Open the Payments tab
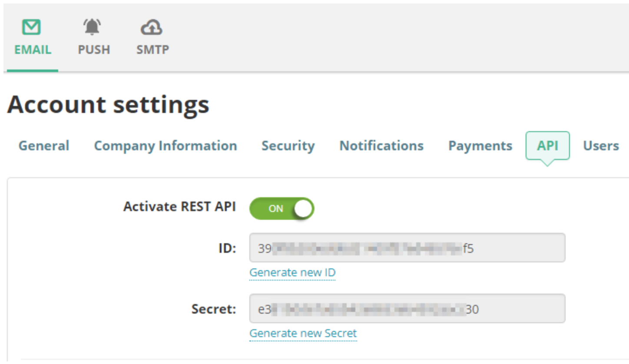The height and width of the screenshot is (364, 629). (x=480, y=146)
